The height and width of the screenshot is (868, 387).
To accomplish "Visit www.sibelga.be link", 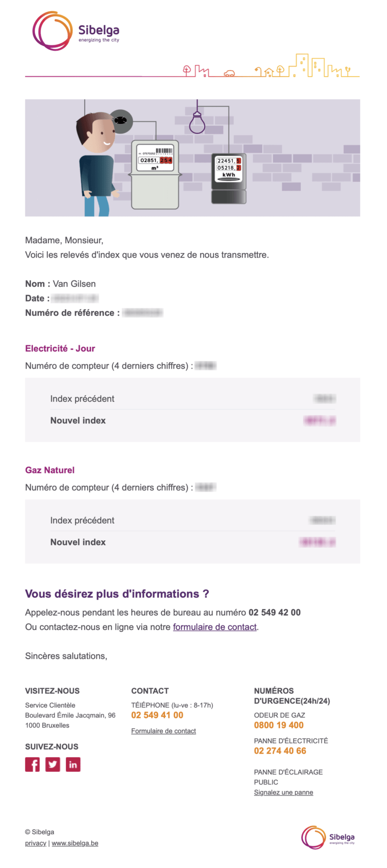I will click(x=75, y=843).
